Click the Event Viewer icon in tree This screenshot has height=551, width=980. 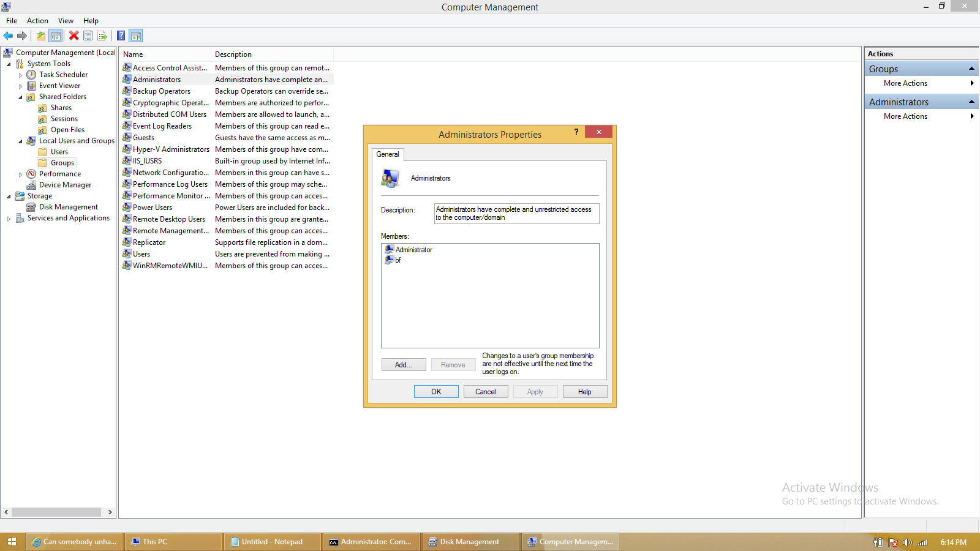point(31,86)
